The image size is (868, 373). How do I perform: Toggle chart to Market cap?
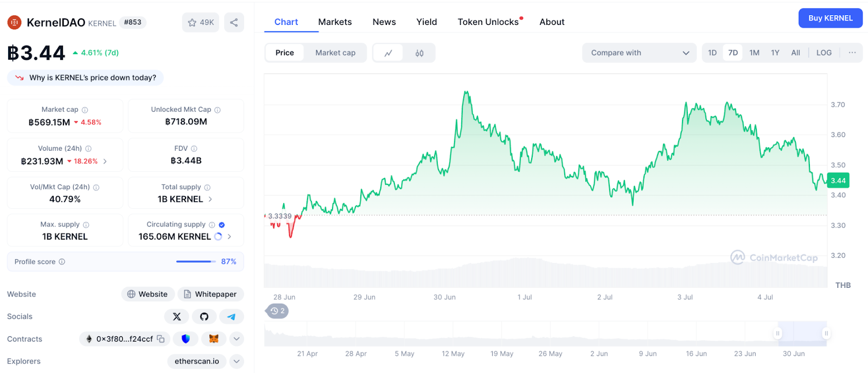coord(335,53)
